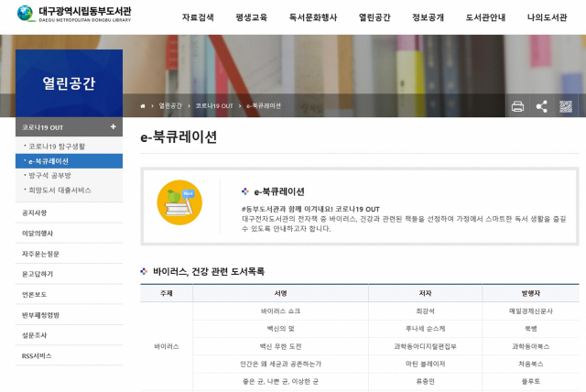Expand the 코로나19 OUT plus icon

coord(113,126)
